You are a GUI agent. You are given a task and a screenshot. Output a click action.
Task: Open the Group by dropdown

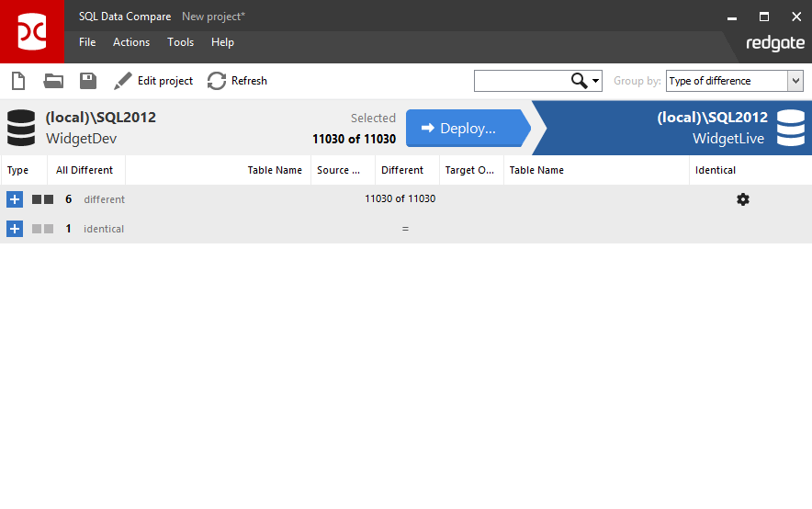734,81
